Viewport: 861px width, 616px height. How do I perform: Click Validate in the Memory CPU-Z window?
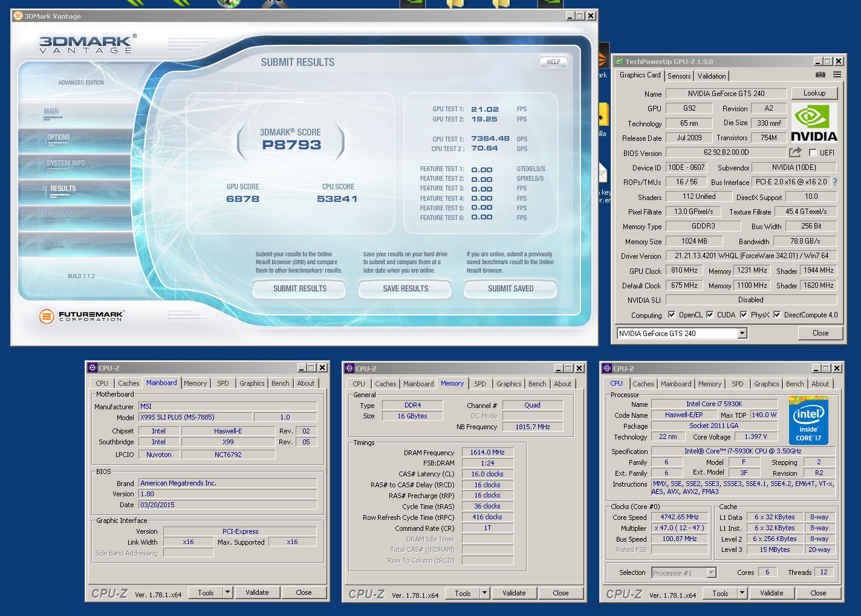514,593
